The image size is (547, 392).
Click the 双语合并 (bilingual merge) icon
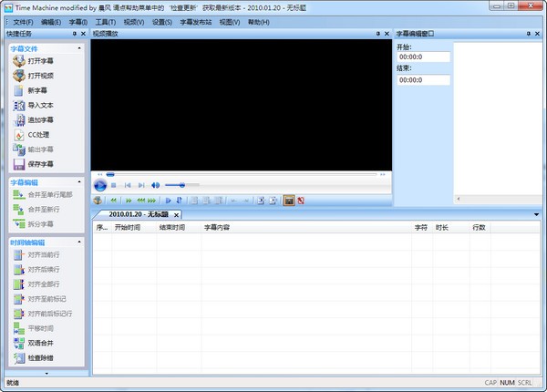20,343
